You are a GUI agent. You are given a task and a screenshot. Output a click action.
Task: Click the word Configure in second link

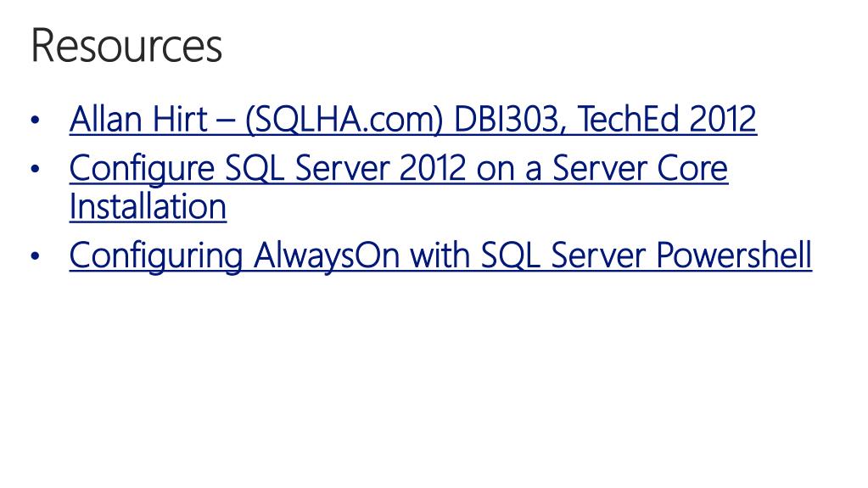point(142,168)
